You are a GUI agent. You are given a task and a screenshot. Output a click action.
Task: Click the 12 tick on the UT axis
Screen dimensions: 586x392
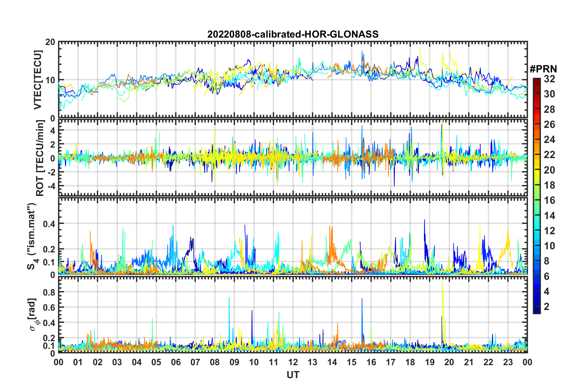pyautogui.click(x=293, y=362)
